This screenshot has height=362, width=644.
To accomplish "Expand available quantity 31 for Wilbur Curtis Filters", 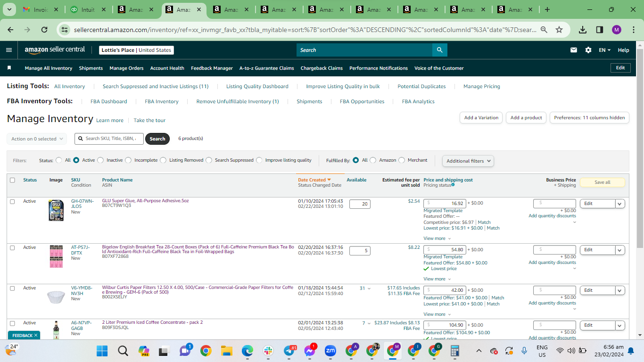I will [x=365, y=288].
